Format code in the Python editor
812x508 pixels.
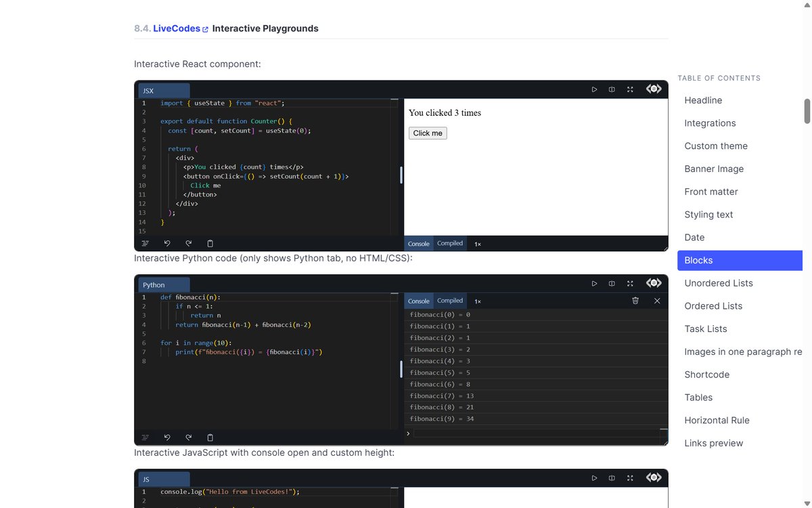tap(145, 438)
